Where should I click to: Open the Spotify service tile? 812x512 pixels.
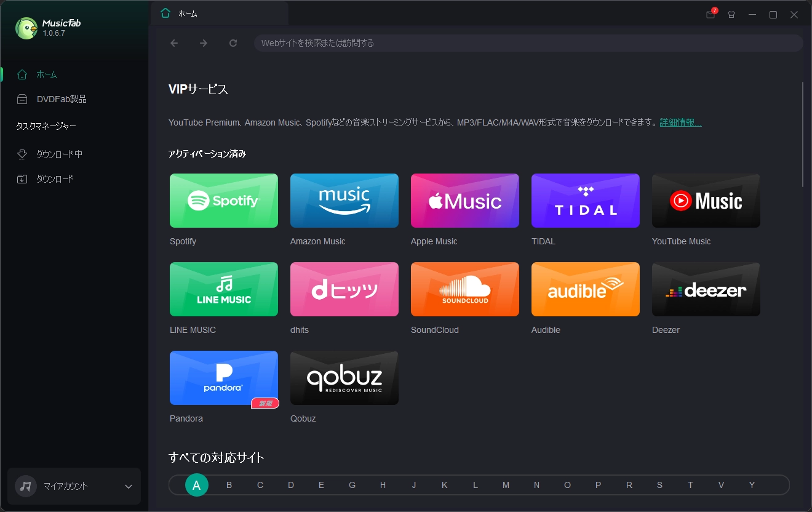pos(224,201)
